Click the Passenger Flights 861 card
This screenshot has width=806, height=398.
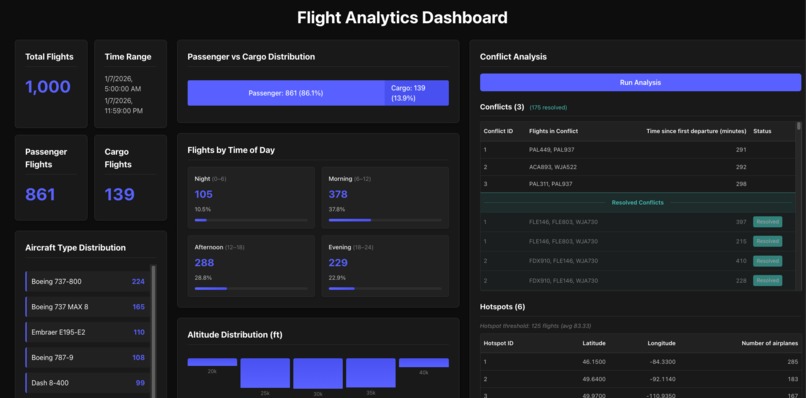tap(51, 177)
